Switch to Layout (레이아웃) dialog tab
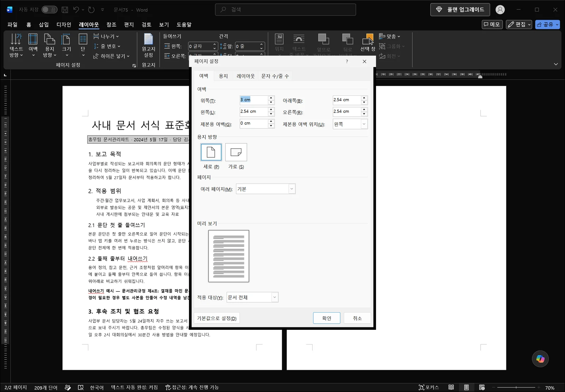 245,76
